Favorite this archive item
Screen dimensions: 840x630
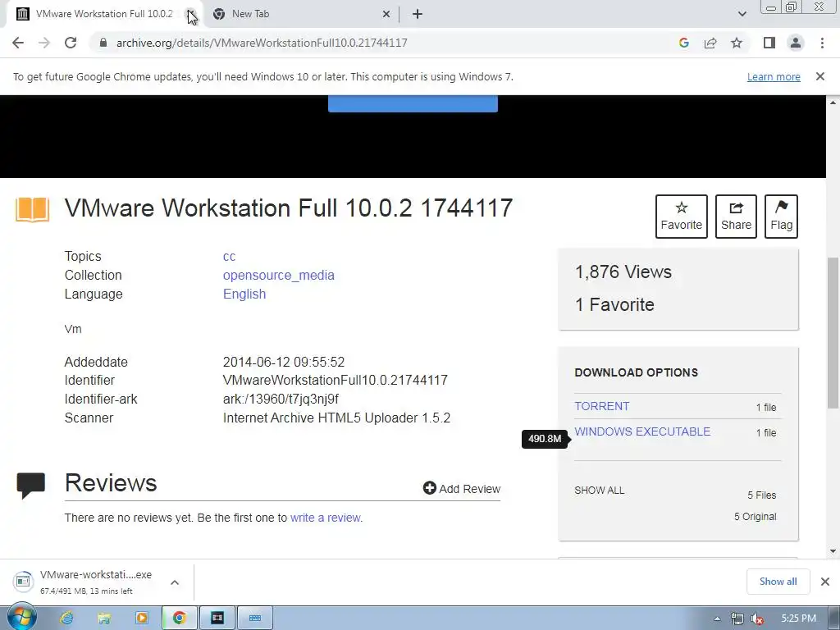tap(682, 217)
